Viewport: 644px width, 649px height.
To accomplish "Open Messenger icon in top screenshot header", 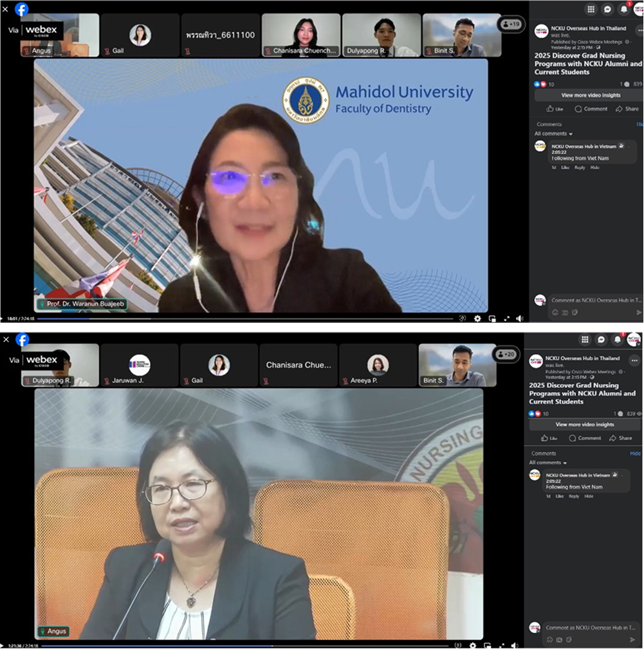I will [607, 9].
